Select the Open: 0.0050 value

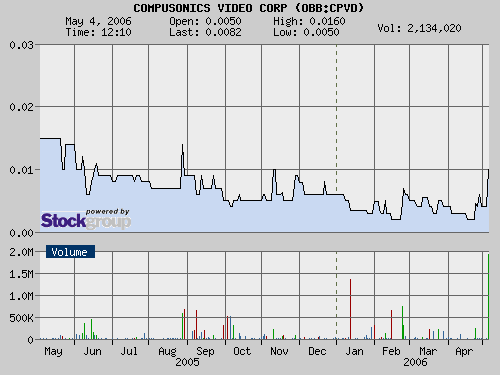point(205,21)
